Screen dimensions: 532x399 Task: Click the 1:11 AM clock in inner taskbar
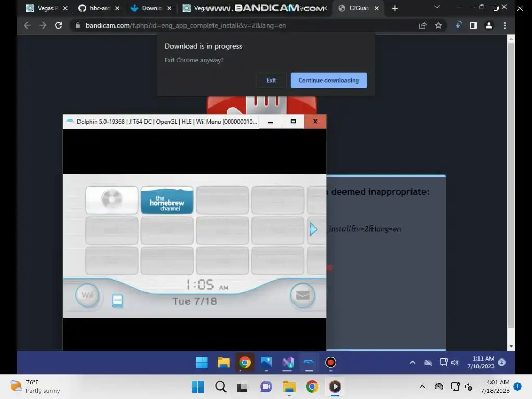pyautogui.click(x=481, y=362)
